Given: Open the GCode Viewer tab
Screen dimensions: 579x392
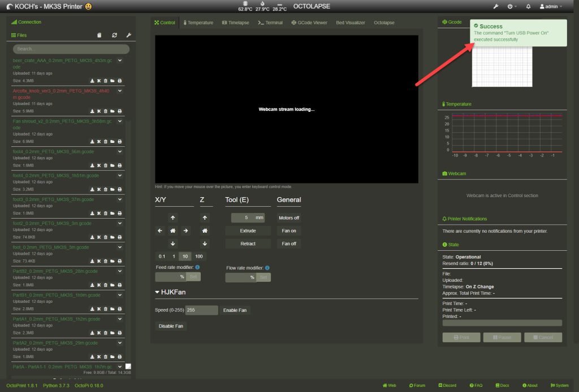Looking at the screenshot, I should (309, 23).
